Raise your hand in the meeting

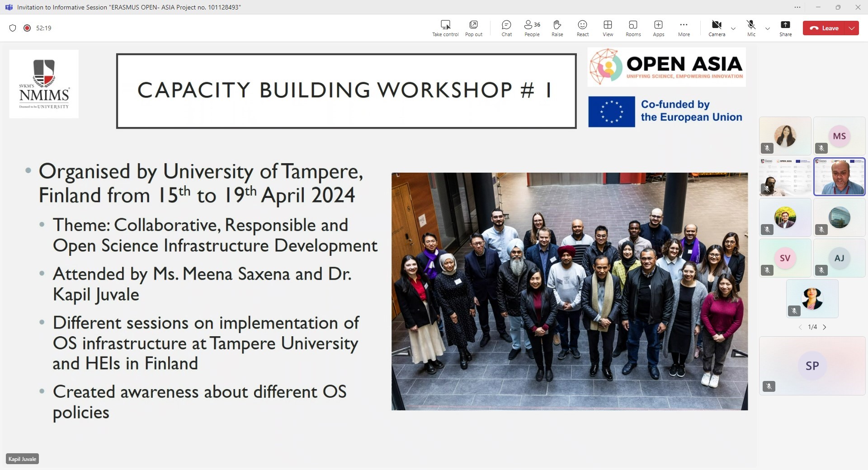[x=557, y=28]
